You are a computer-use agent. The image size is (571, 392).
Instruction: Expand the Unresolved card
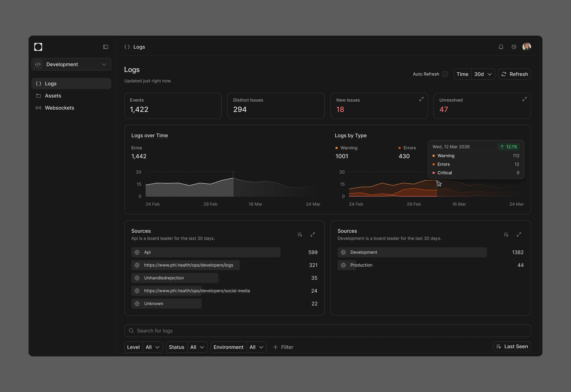524,99
